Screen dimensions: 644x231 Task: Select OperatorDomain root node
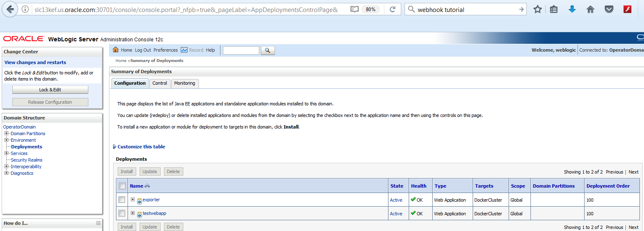tap(19, 127)
